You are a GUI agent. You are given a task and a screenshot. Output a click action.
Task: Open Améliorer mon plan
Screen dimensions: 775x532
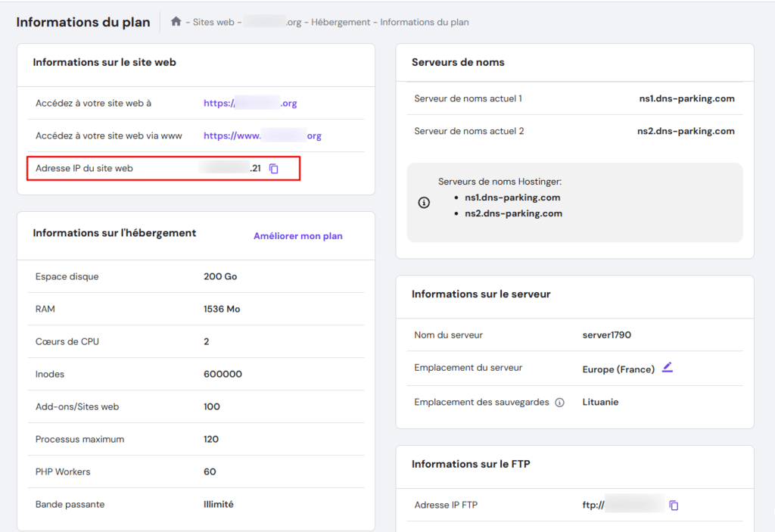[x=297, y=235]
